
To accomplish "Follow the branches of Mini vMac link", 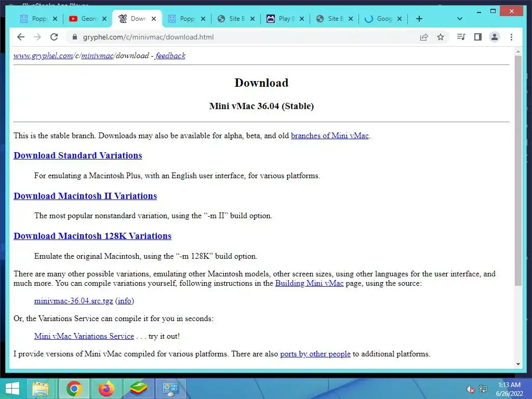I will 330,136.
